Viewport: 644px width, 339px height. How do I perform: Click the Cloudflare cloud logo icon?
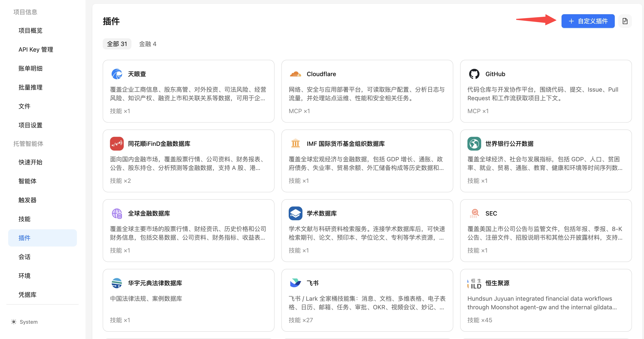(296, 74)
